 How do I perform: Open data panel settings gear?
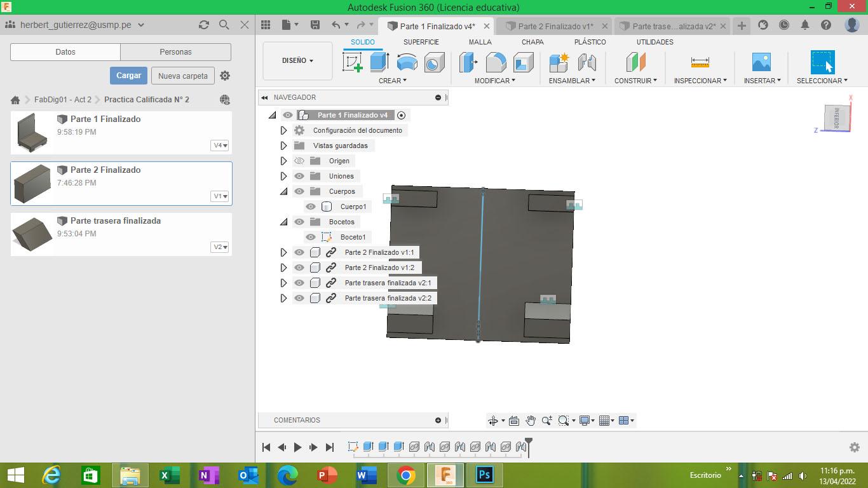click(x=225, y=76)
